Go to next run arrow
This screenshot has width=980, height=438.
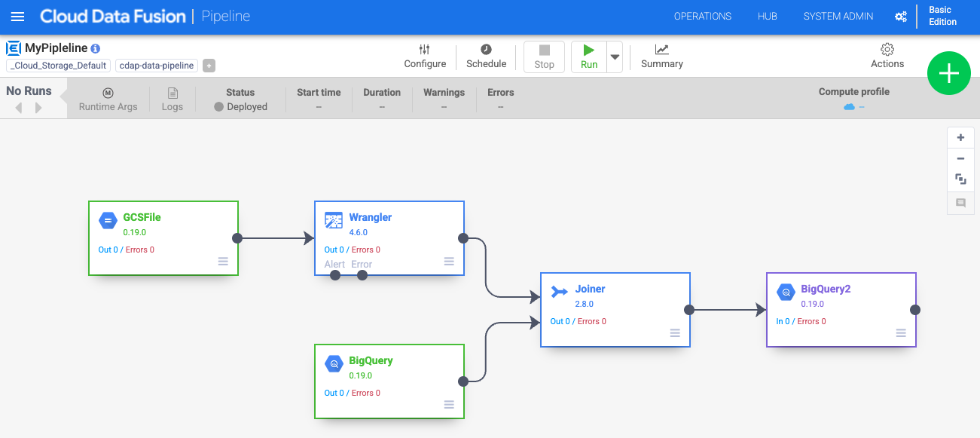pyautogui.click(x=38, y=108)
